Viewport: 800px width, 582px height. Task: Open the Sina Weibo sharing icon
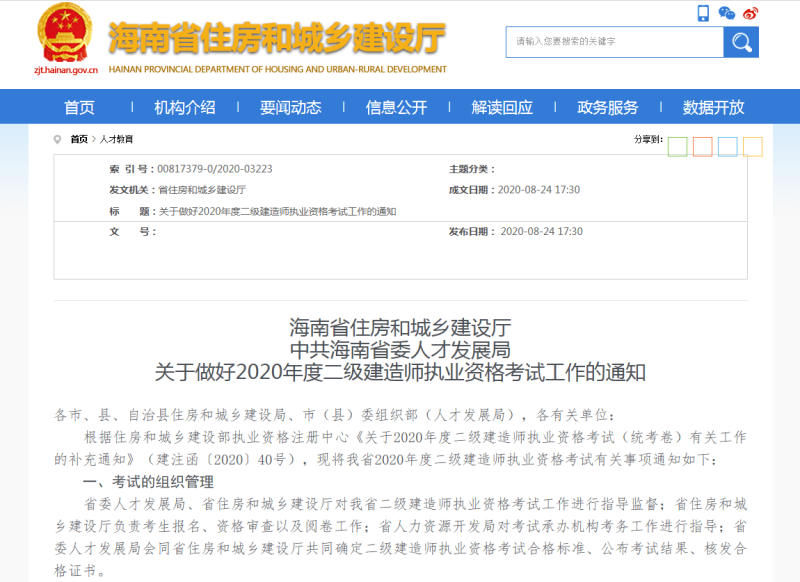tap(750, 13)
